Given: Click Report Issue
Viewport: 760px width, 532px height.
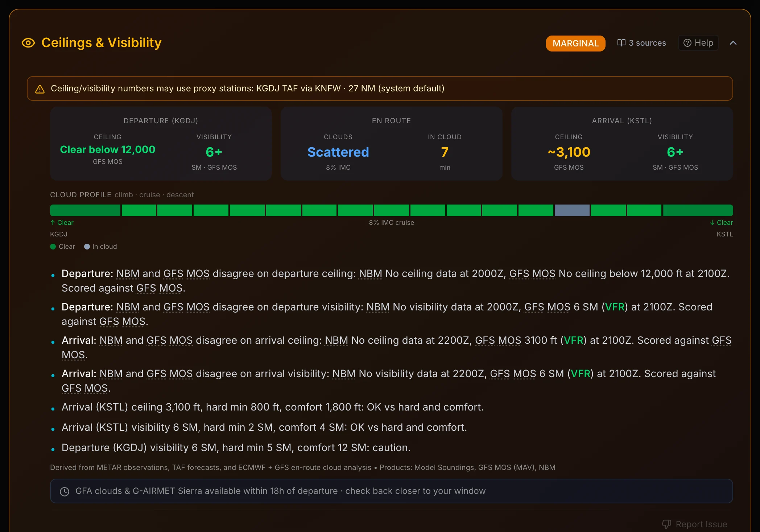Looking at the screenshot, I should 694,524.
